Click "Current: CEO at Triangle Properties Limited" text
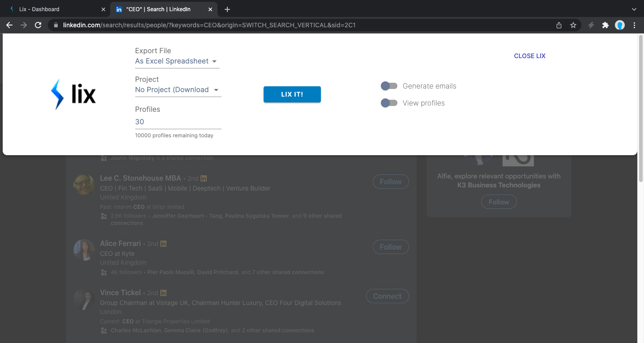 pyautogui.click(x=155, y=321)
